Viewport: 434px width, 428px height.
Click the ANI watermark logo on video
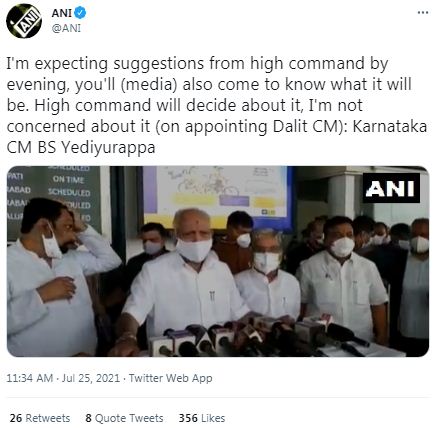coord(391,188)
